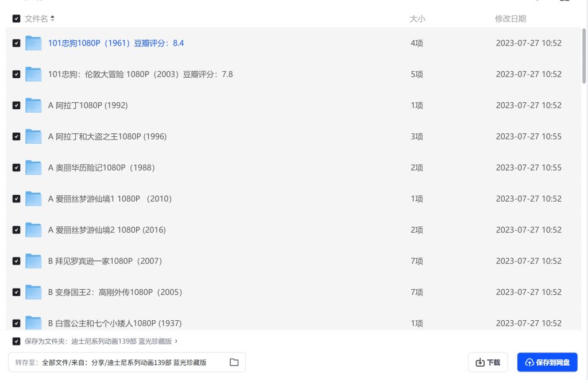Expand chevron after 迪士尼系列动画139部 蓝光珍藏版
Screen dimensions: 588x380
coord(176,341)
